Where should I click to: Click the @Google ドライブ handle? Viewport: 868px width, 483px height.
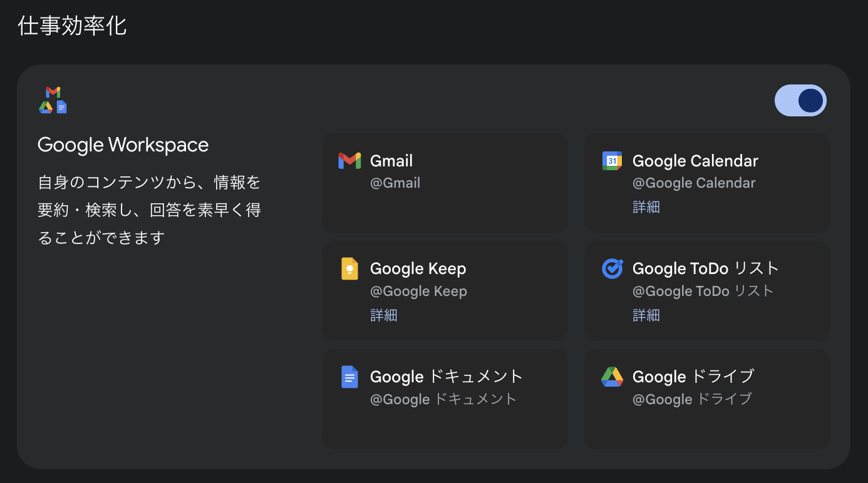692,399
